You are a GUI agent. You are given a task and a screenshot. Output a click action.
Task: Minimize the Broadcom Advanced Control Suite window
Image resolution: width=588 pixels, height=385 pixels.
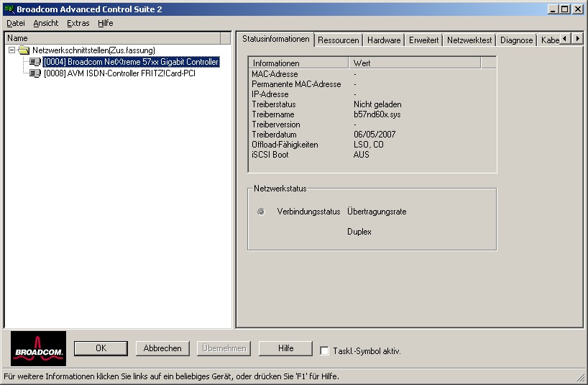click(x=552, y=9)
